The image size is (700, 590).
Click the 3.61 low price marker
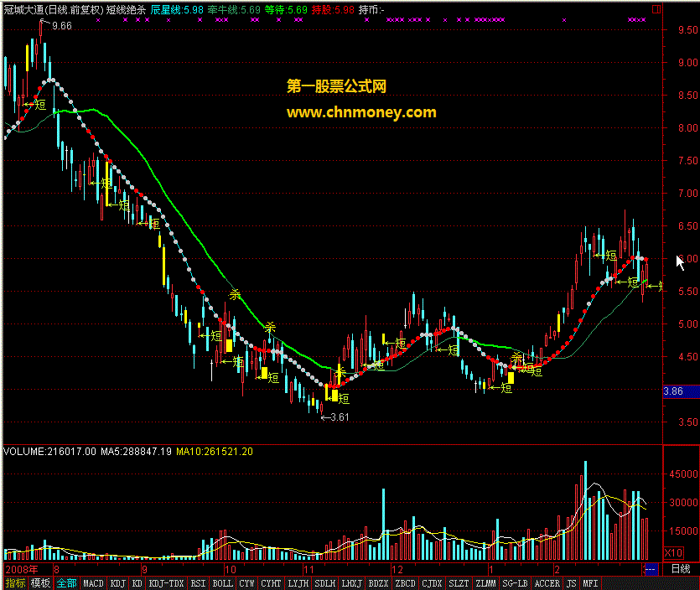coord(340,417)
